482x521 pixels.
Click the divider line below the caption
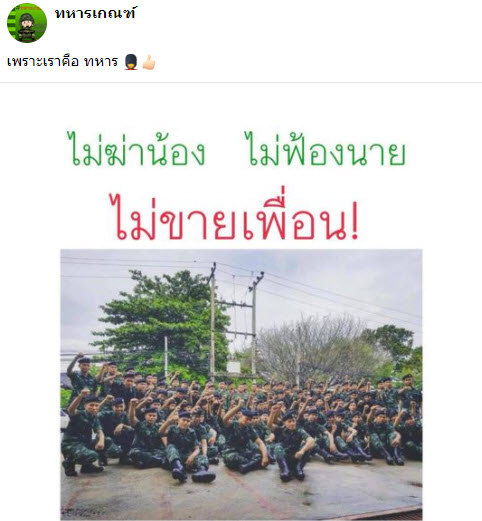click(241, 82)
